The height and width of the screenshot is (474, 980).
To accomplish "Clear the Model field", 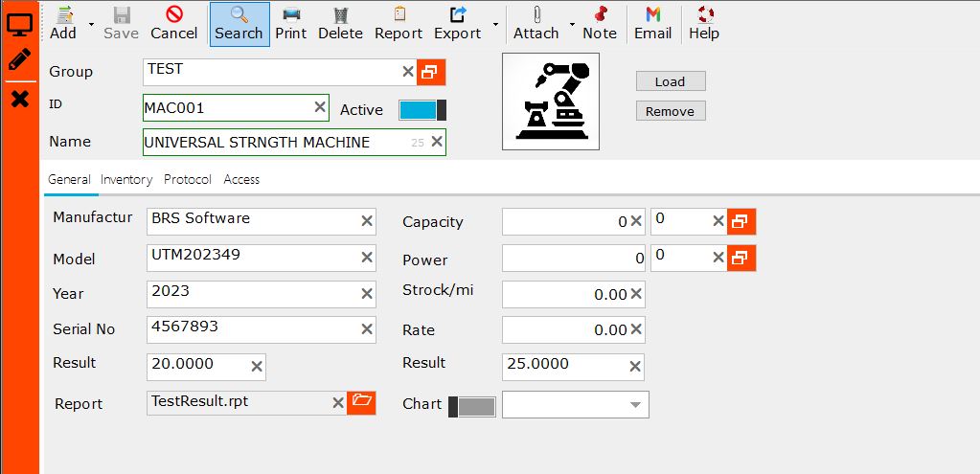I will pos(367,258).
